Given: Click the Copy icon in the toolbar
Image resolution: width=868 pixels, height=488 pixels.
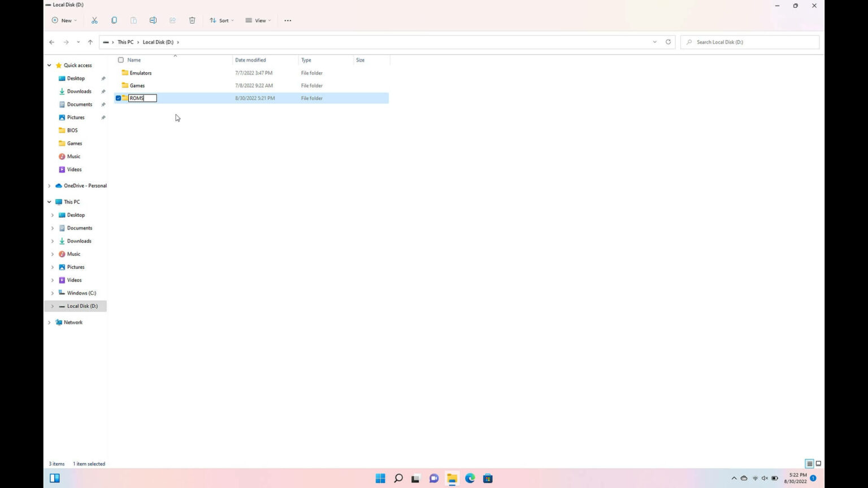Looking at the screenshot, I should 114,20.
